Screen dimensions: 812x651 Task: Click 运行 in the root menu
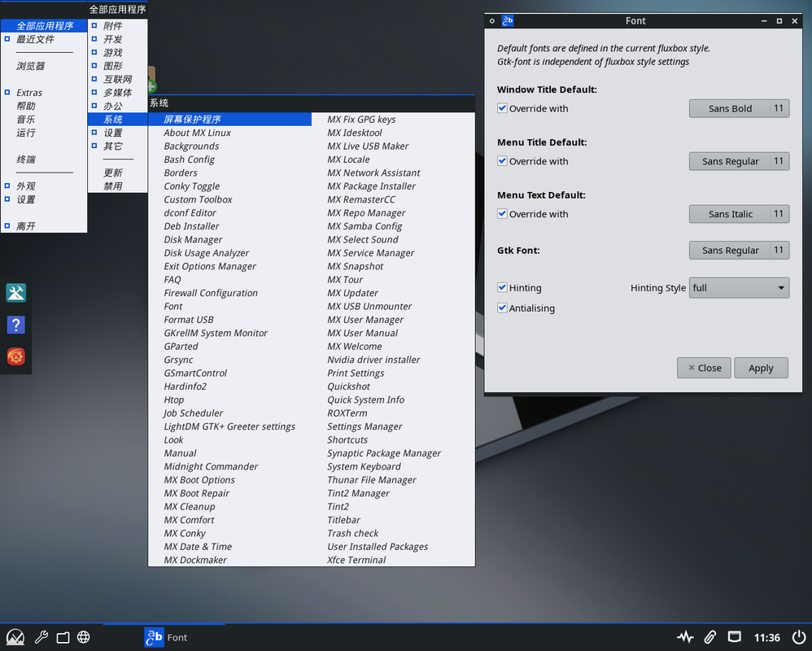click(44, 133)
